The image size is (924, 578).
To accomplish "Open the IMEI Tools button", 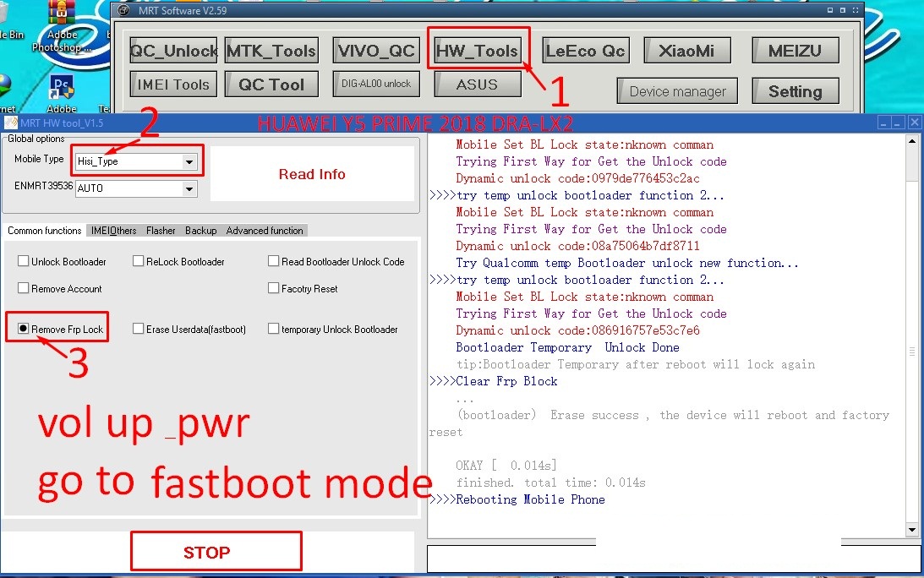I will tap(174, 85).
